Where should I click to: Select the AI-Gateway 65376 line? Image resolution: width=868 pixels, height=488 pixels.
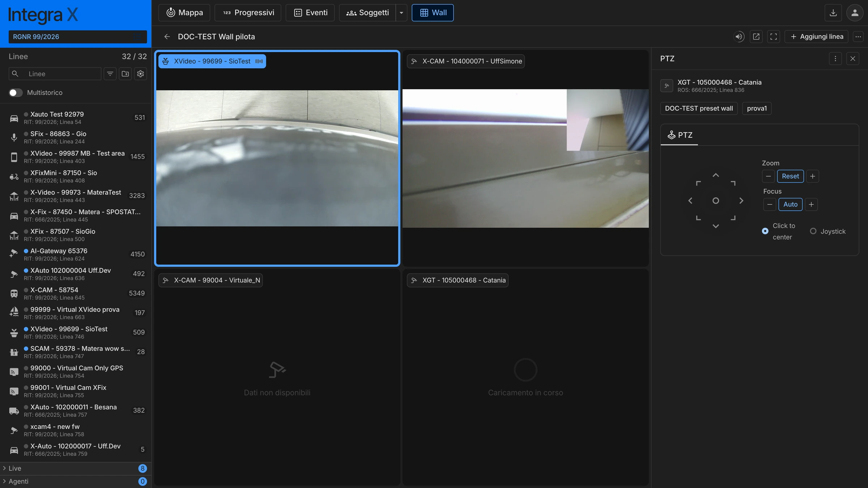tap(76, 254)
